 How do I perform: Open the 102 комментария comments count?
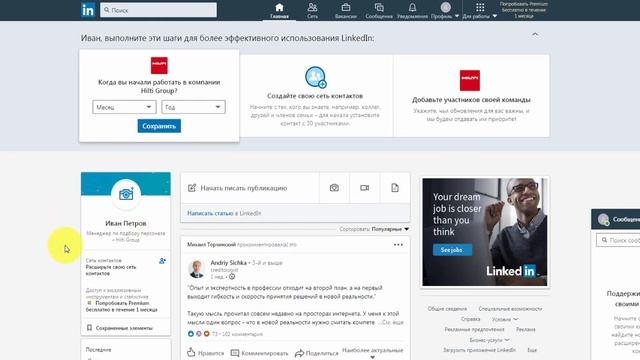click(x=242, y=334)
